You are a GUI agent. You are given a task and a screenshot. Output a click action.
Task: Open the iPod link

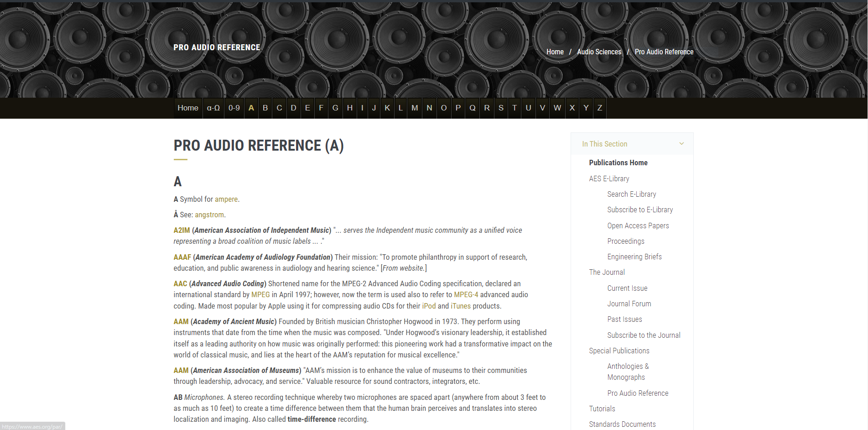(x=429, y=306)
